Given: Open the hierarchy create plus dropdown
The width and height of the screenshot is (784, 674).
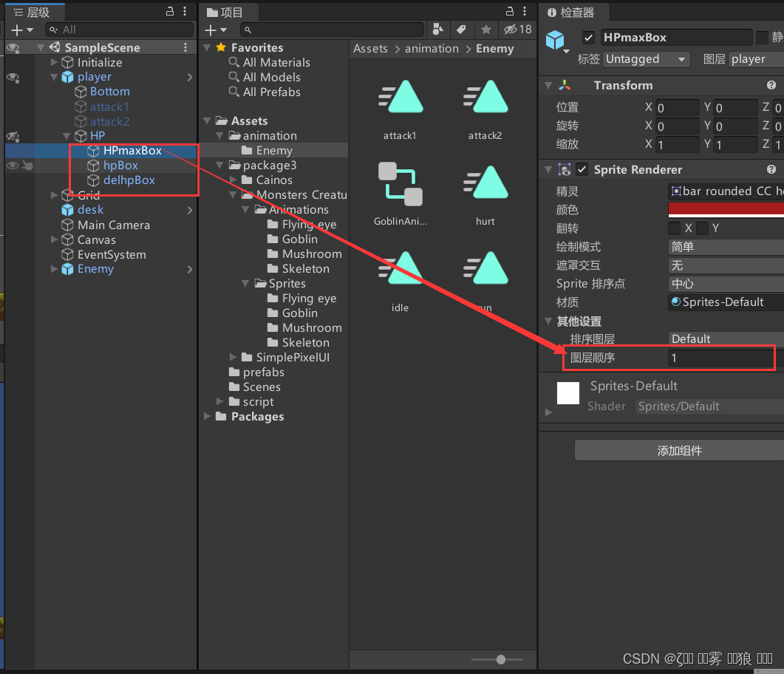Looking at the screenshot, I should click(22, 30).
